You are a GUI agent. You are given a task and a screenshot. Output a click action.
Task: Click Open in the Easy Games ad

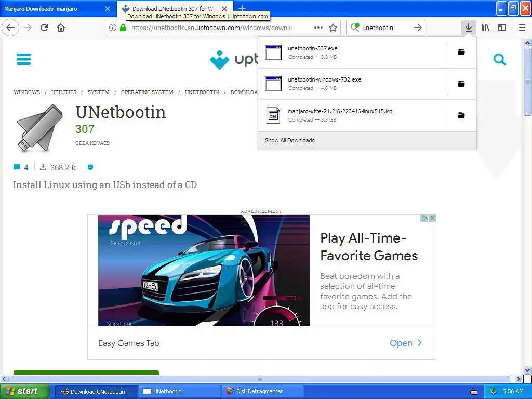point(406,343)
